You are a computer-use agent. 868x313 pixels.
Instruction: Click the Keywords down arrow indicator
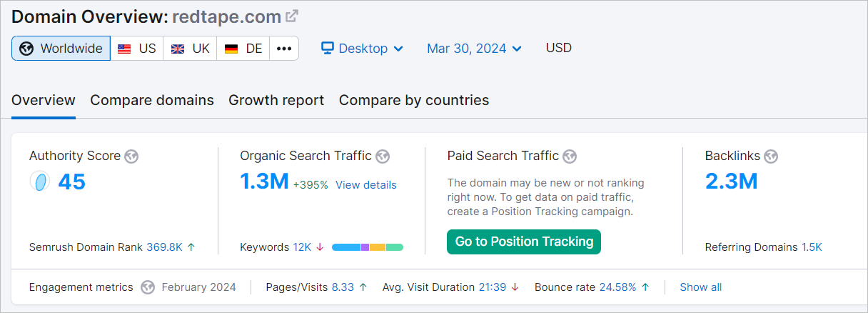(x=320, y=247)
